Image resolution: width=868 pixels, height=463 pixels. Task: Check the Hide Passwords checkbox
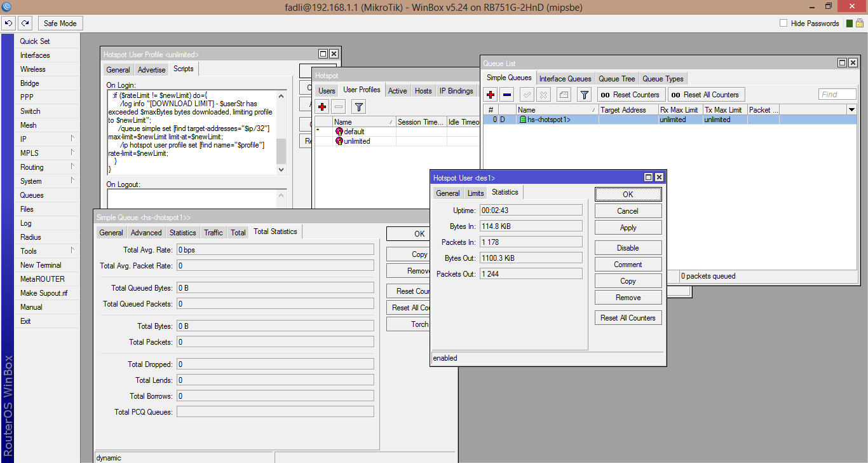[x=782, y=23]
